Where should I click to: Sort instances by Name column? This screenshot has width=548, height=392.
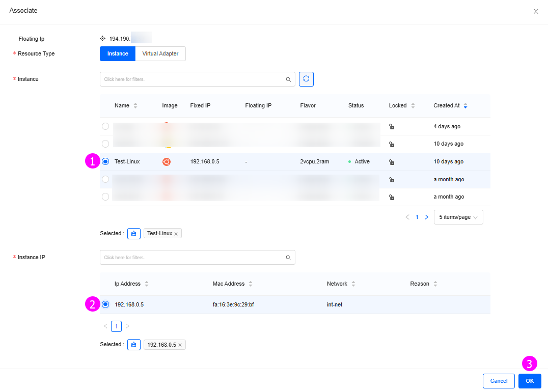click(135, 105)
